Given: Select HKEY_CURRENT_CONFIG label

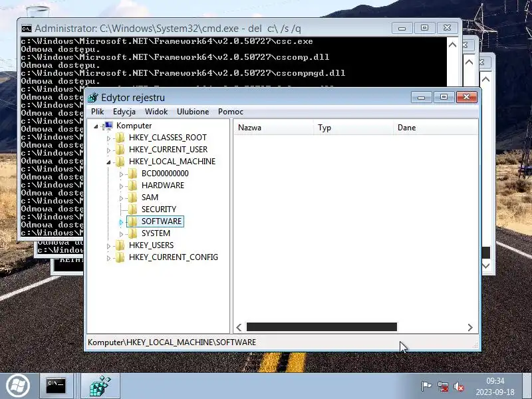Looking at the screenshot, I should click(x=174, y=257).
